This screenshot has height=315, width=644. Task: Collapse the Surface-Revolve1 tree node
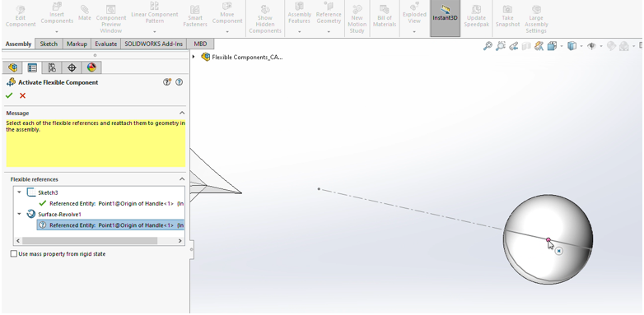coord(19,214)
